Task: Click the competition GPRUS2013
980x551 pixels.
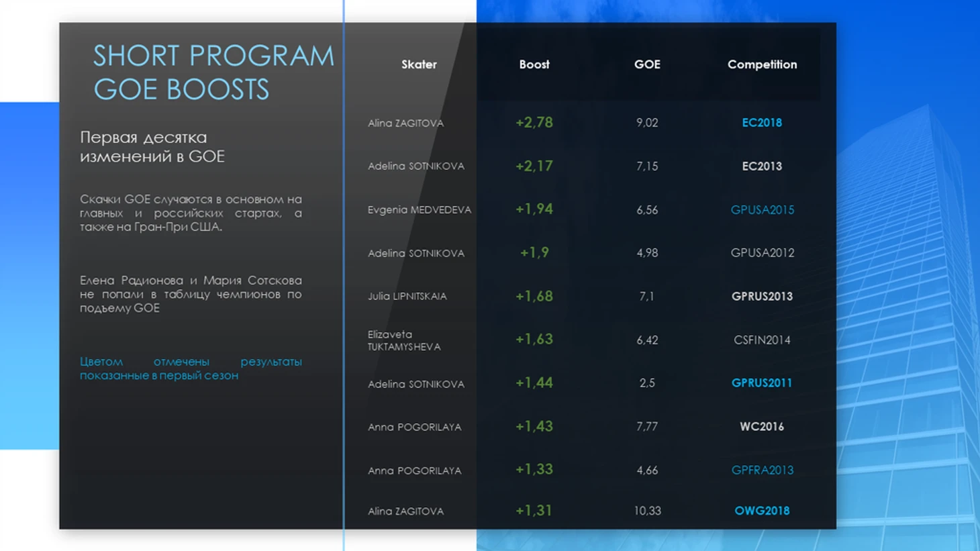Action: point(762,297)
